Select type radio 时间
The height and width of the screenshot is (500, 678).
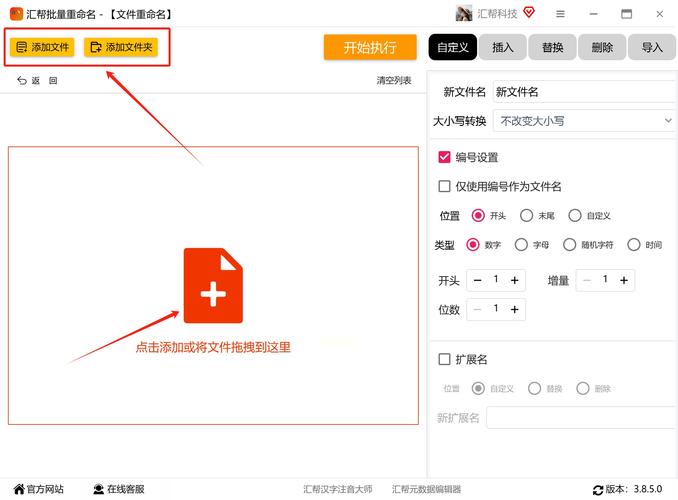[633, 245]
